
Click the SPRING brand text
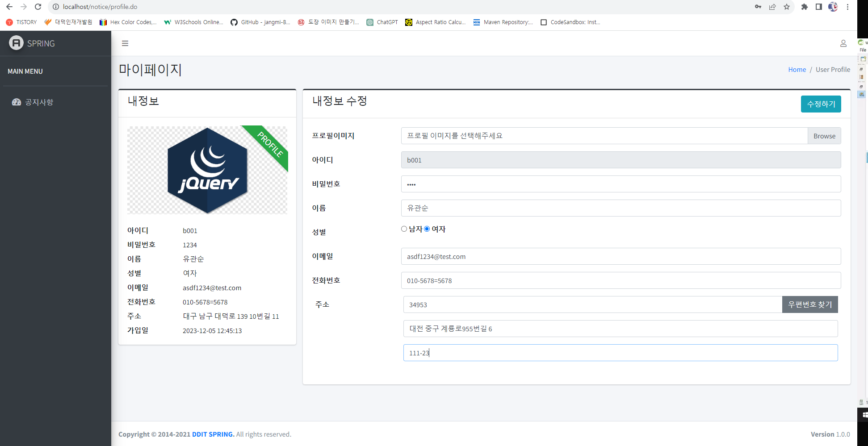(x=41, y=43)
